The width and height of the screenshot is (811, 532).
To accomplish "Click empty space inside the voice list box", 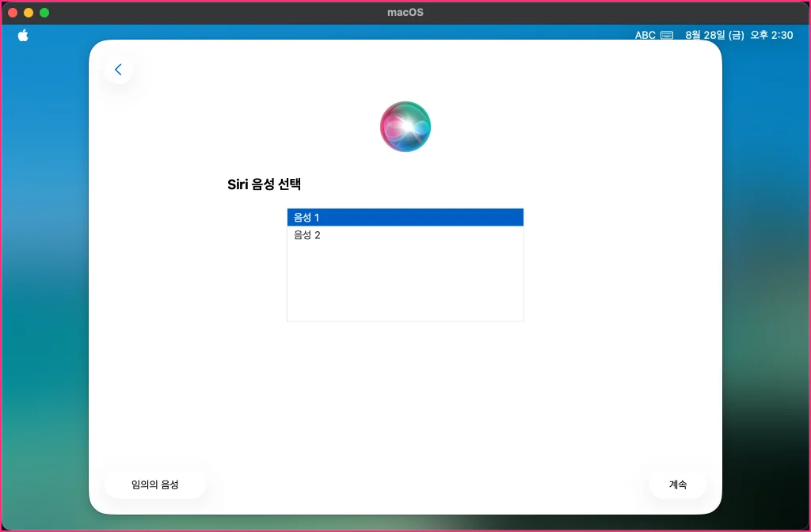I will tap(405, 283).
